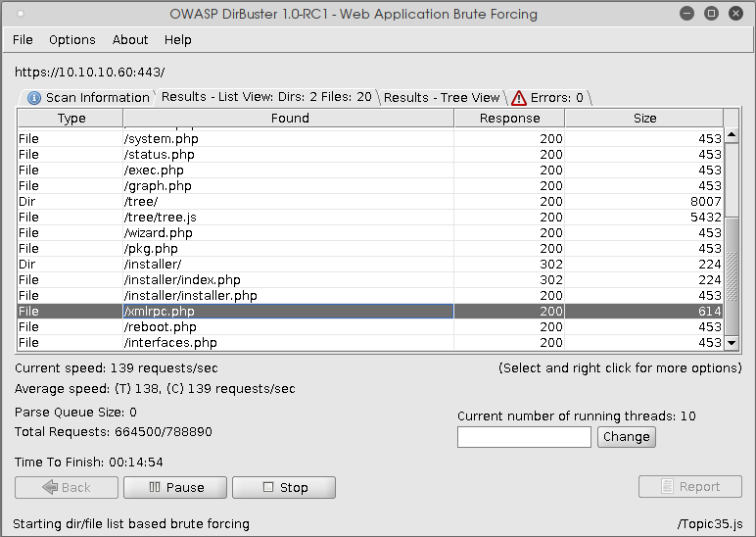Select the /tree/tree.js row

pos(370,218)
